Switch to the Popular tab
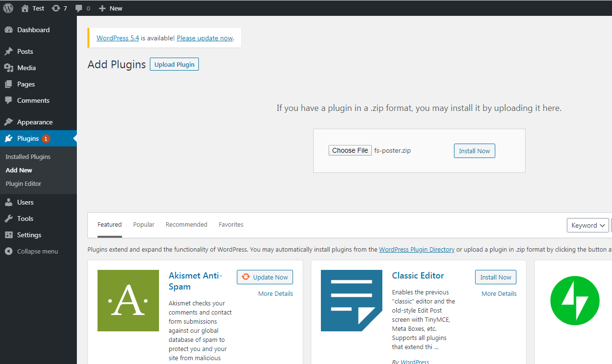Viewport: 612px width, 364px height. click(x=144, y=224)
